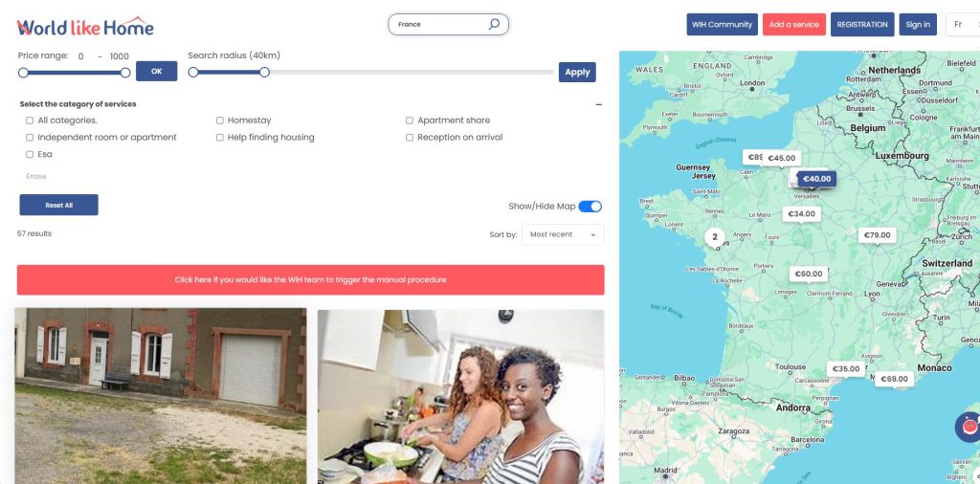Open the Most recent sort dropdown
The height and width of the screenshot is (484, 980).
click(563, 234)
